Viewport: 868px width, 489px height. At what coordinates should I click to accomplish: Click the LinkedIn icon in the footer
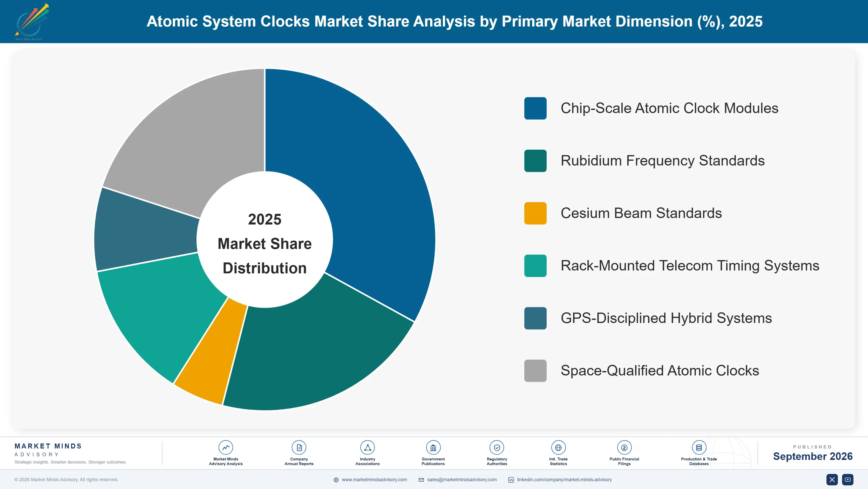click(511, 480)
